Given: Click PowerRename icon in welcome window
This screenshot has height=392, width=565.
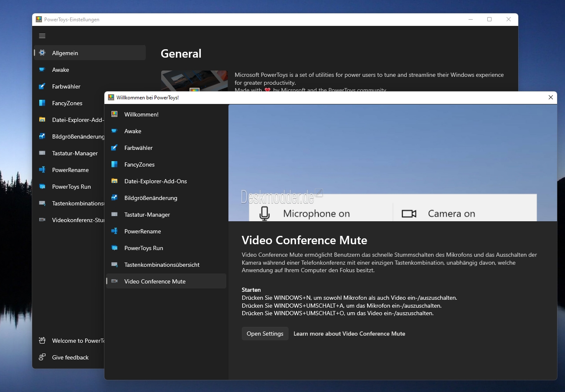Looking at the screenshot, I should coord(114,231).
